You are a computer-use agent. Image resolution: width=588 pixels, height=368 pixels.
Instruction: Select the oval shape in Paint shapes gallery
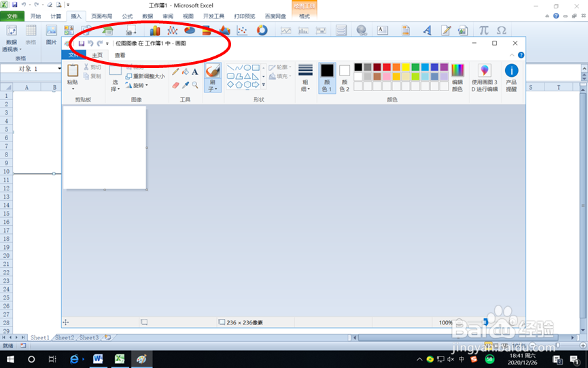click(x=247, y=67)
